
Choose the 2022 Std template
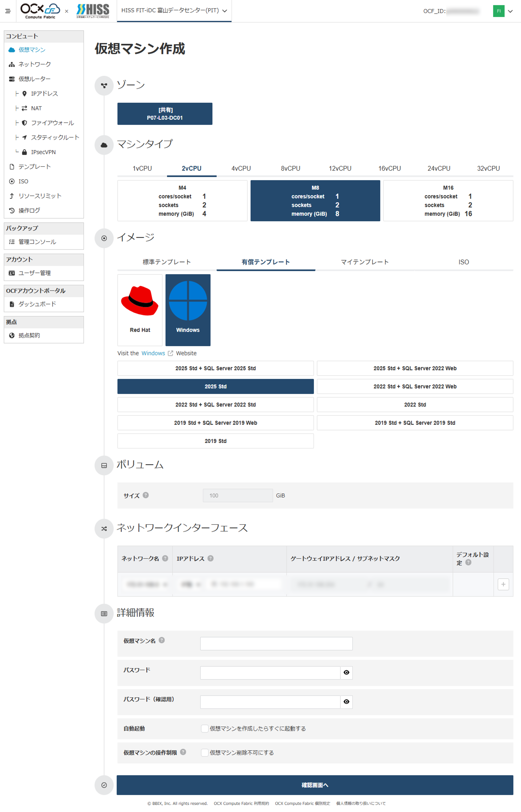click(415, 405)
